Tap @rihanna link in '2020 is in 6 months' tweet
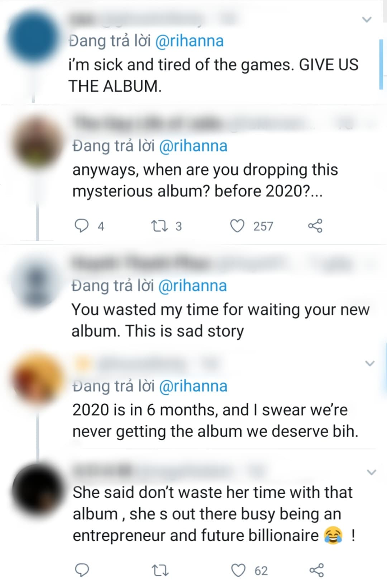The image size is (387, 588). (x=193, y=386)
